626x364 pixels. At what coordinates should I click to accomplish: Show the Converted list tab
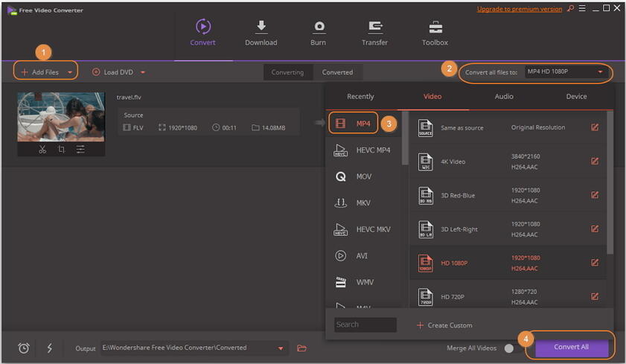[337, 72]
